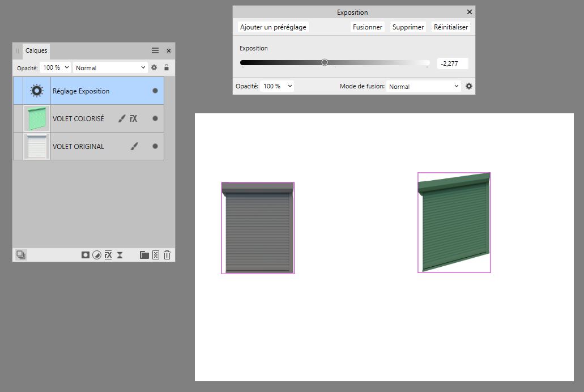Image resolution: width=584 pixels, height=392 pixels.
Task: Hide the Réglage Exposition layer
Action: click(155, 91)
